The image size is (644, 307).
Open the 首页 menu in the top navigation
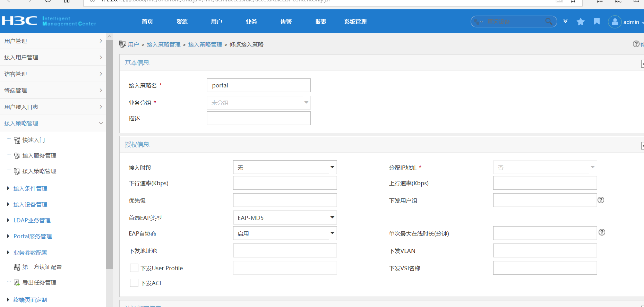click(x=147, y=22)
